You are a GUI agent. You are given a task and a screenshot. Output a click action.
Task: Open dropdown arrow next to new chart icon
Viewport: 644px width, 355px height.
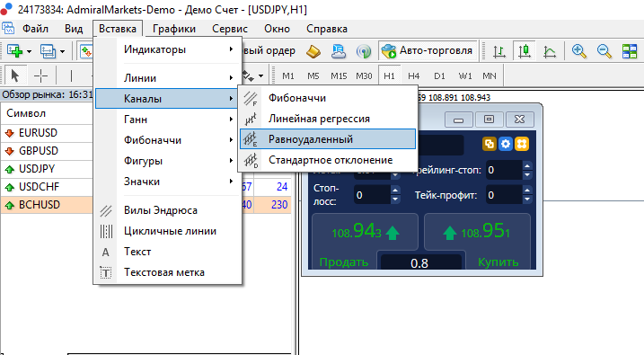(x=29, y=52)
